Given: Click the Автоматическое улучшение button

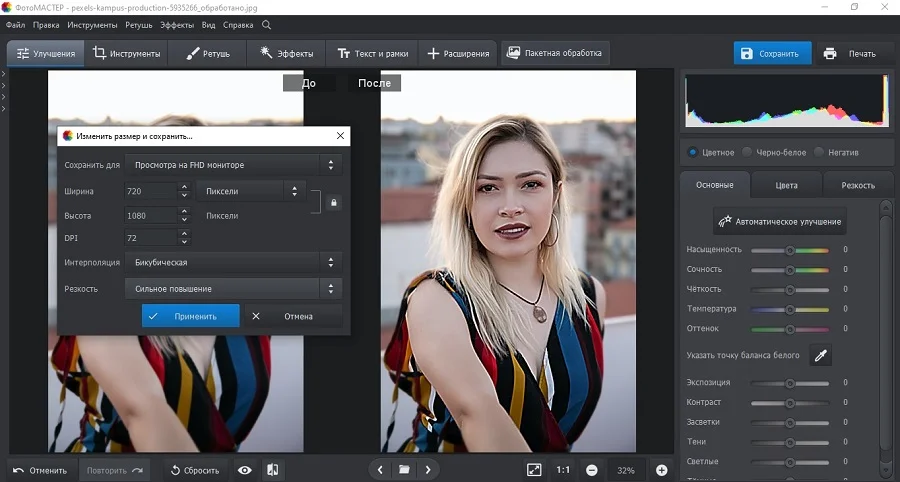Looking at the screenshot, I should [x=780, y=220].
